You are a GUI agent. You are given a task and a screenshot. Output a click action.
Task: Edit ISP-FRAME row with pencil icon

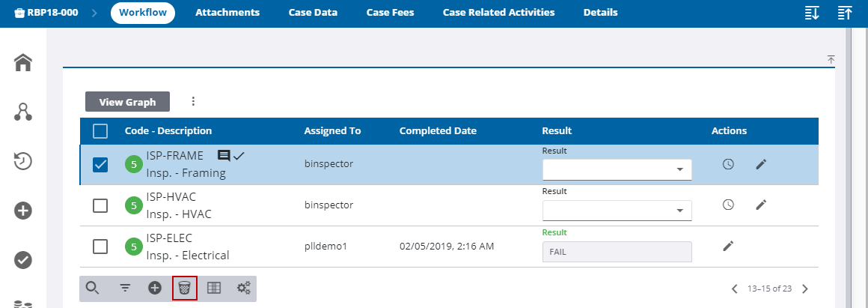(761, 164)
